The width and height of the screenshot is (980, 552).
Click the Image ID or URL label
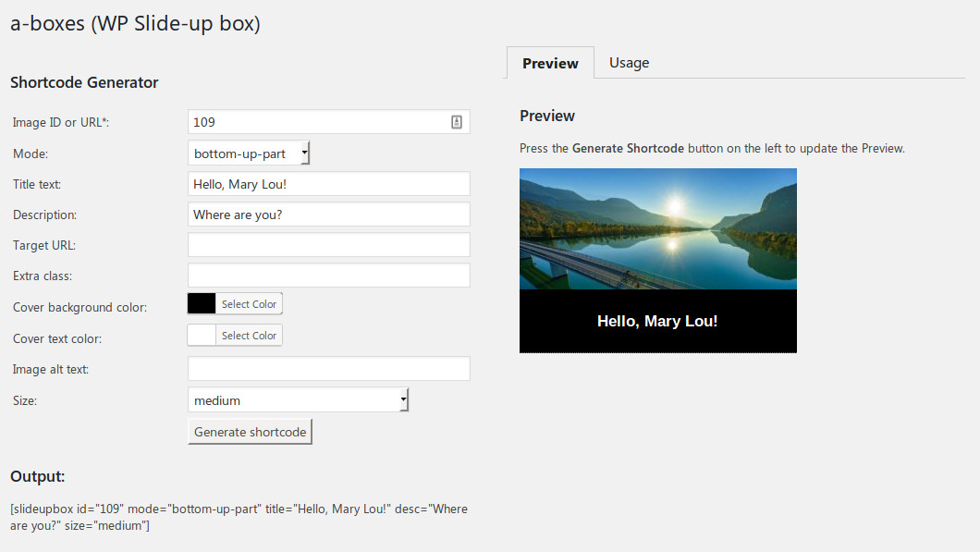(x=61, y=123)
